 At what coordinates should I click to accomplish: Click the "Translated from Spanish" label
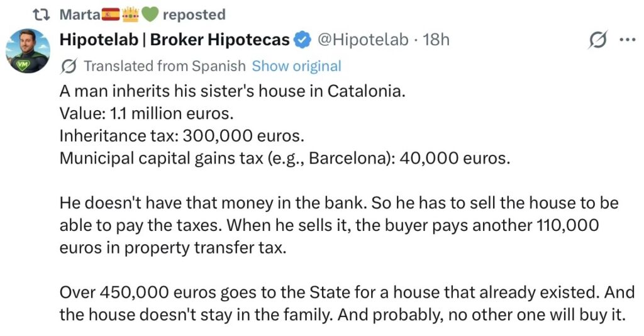click(x=165, y=66)
